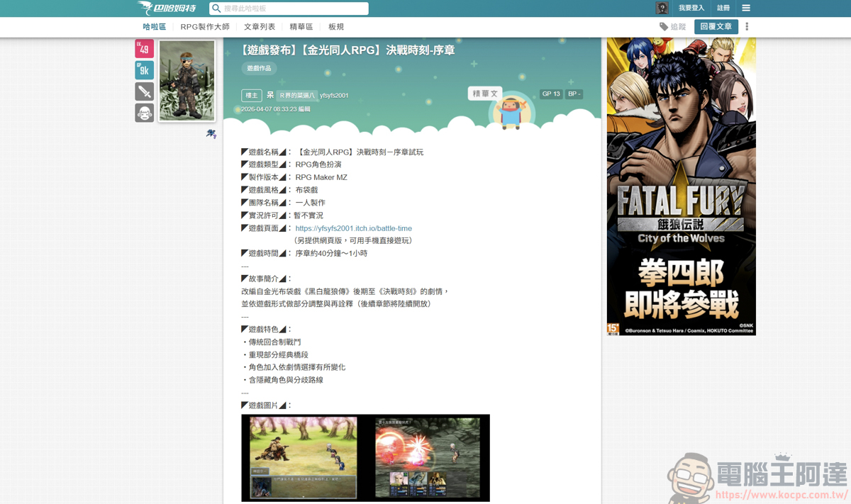Click the 追蹤 tag follow button
This screenshot has height=504, width=851.
pos(672,27)
